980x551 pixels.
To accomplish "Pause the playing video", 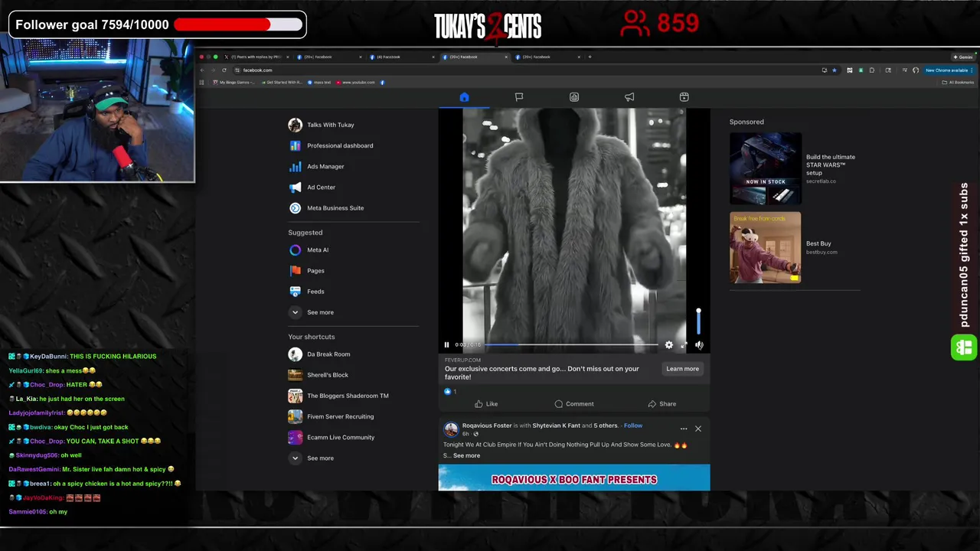I will coord(446,345).
